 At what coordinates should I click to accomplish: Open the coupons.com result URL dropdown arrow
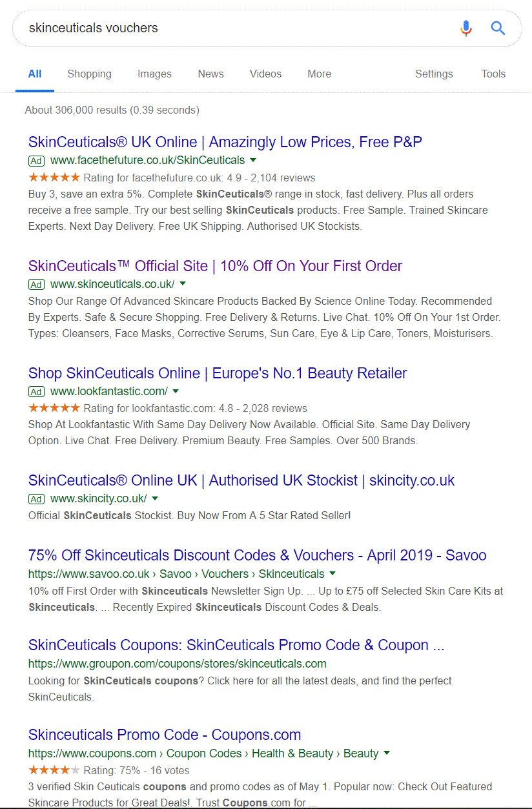pyautogui.click(x=387, y=753)
